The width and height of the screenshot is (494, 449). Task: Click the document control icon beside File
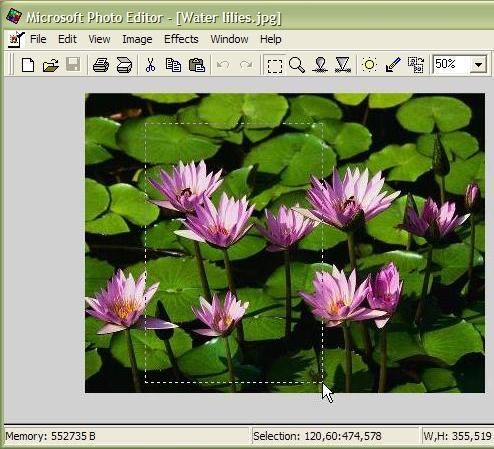16,39
